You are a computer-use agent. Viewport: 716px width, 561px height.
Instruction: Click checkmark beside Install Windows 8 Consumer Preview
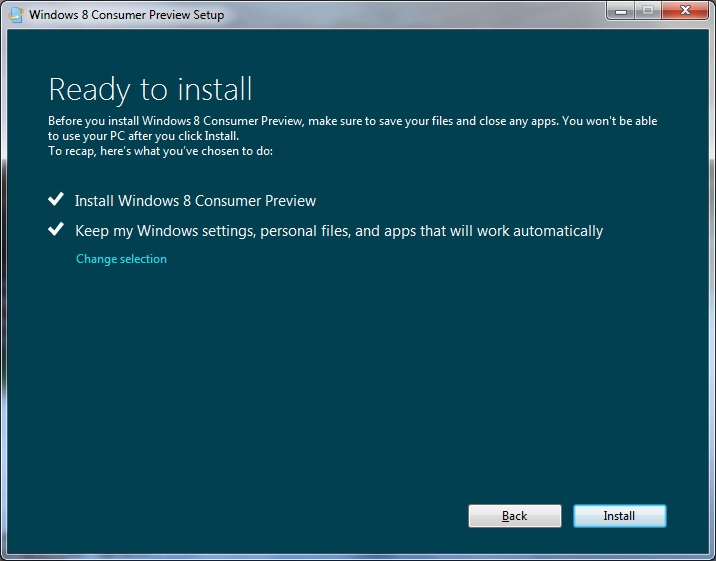(56, 199)
